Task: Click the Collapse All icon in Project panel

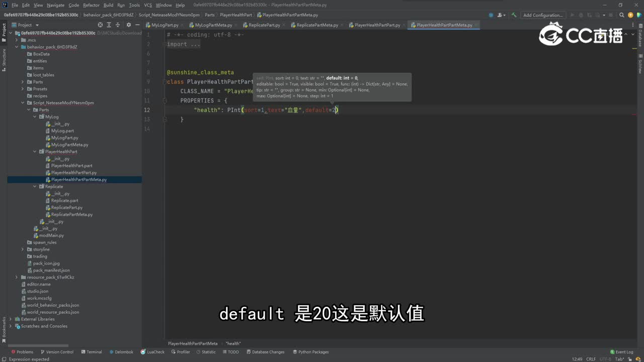Action: pyautogui.click(x=117, y=25)
